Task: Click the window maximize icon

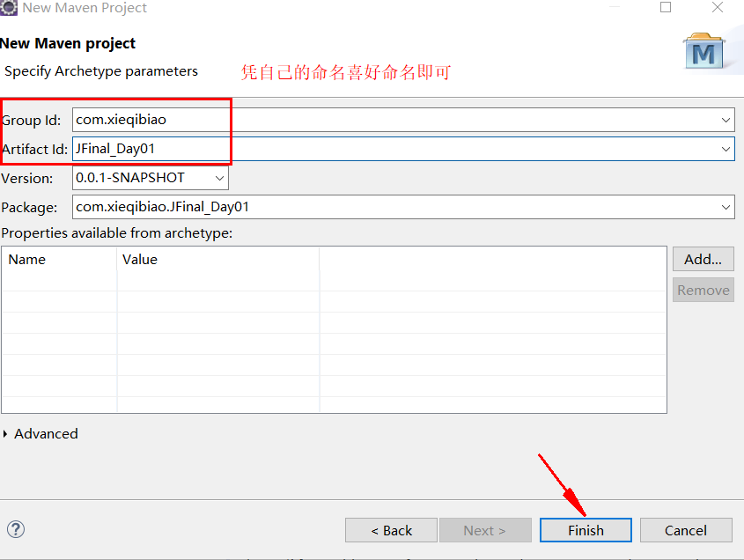Action: pyautogui.click(x=666, y=8)
